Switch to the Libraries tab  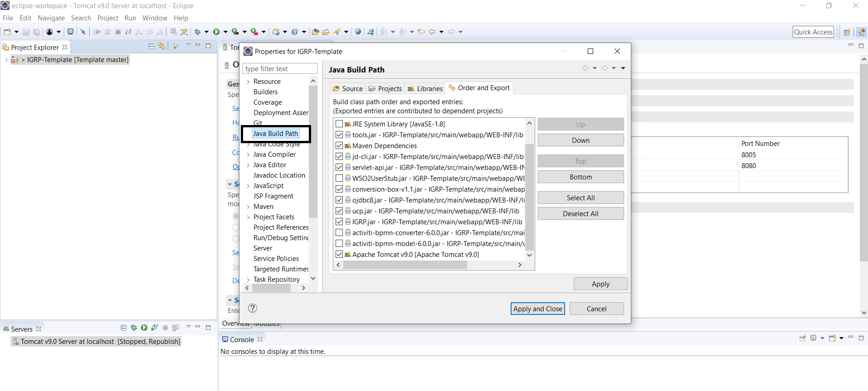[x=425, y=88]
